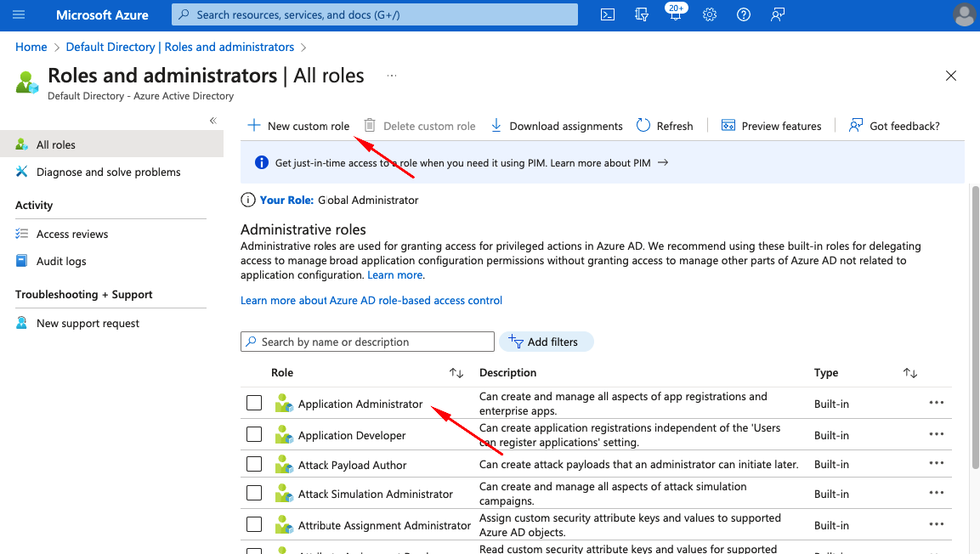Click the info icon in the PIM banner

262,162
